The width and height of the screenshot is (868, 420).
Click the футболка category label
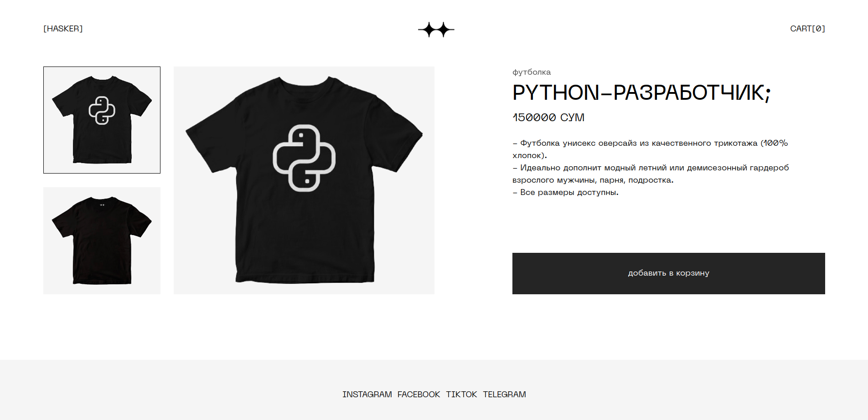pyautogui.click(x=532, y=72)
